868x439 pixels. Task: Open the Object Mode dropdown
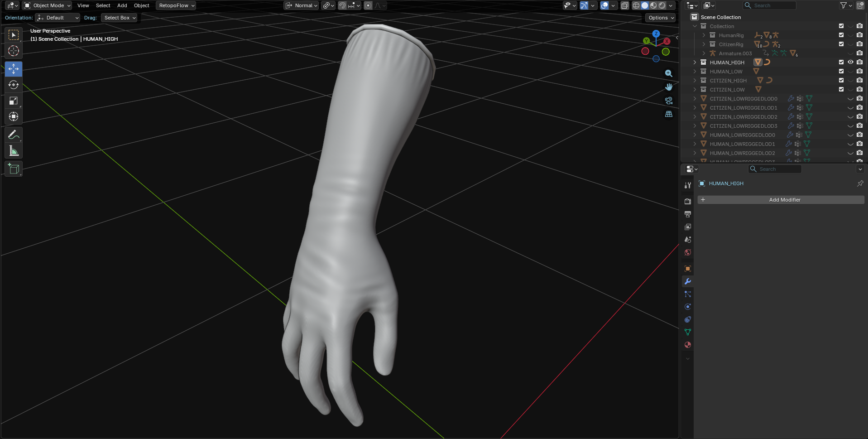[x=48, y=5]
